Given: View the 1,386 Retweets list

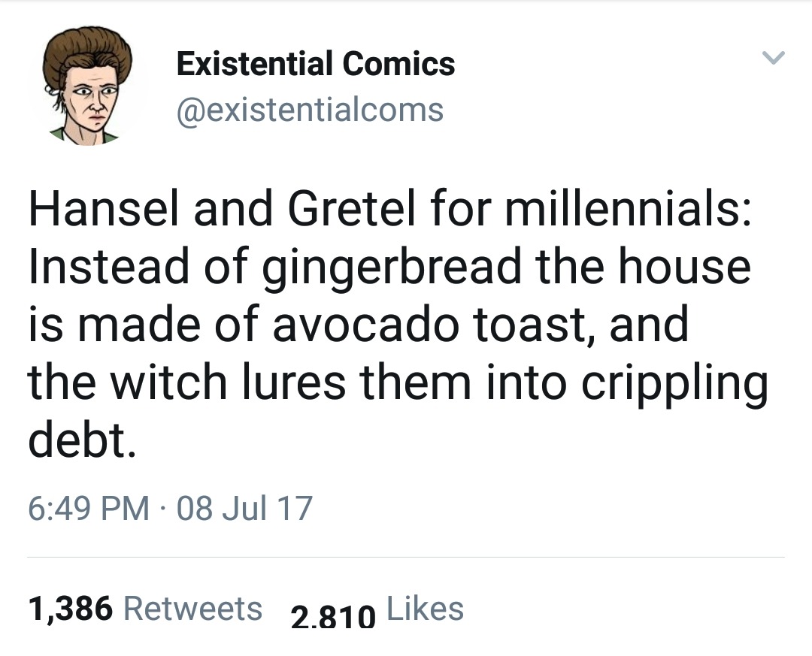Looking at the screenshot, I should (145, 608).
